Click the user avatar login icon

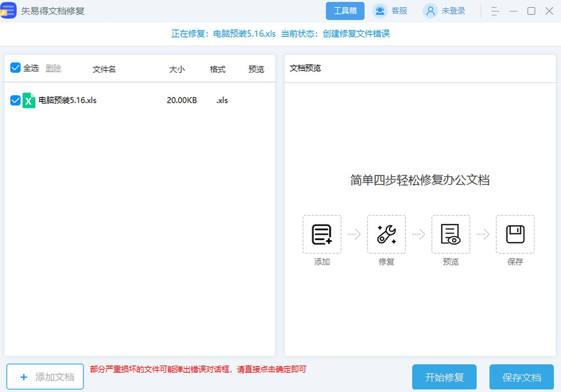tap(430, 11)
